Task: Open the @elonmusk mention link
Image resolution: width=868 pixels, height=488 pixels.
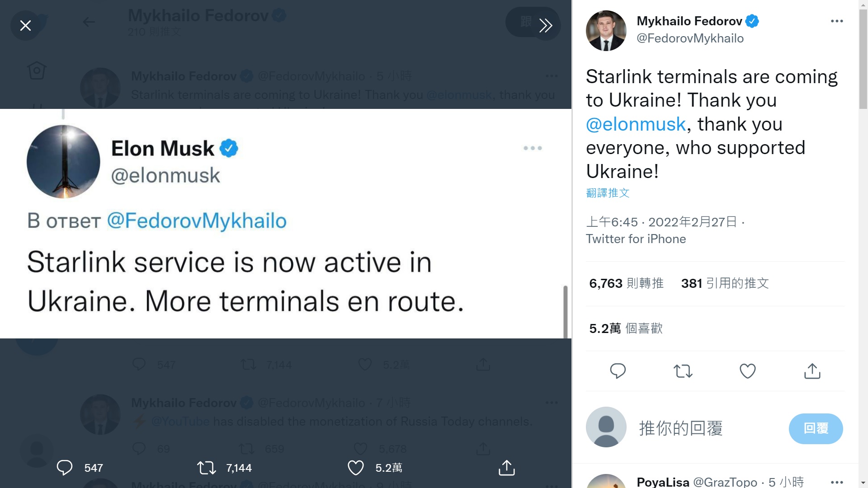Action: click(x=636, y=124)
